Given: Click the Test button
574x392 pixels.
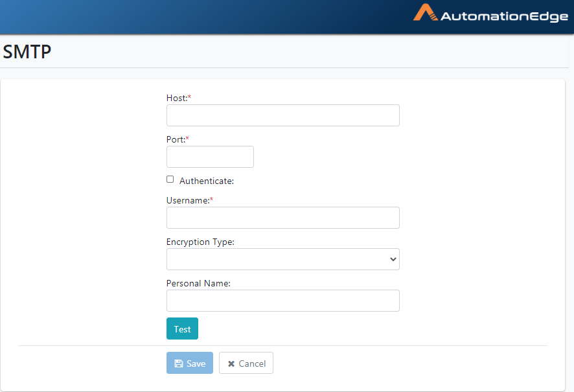Looking at the screenshot, I should point(182,329).
